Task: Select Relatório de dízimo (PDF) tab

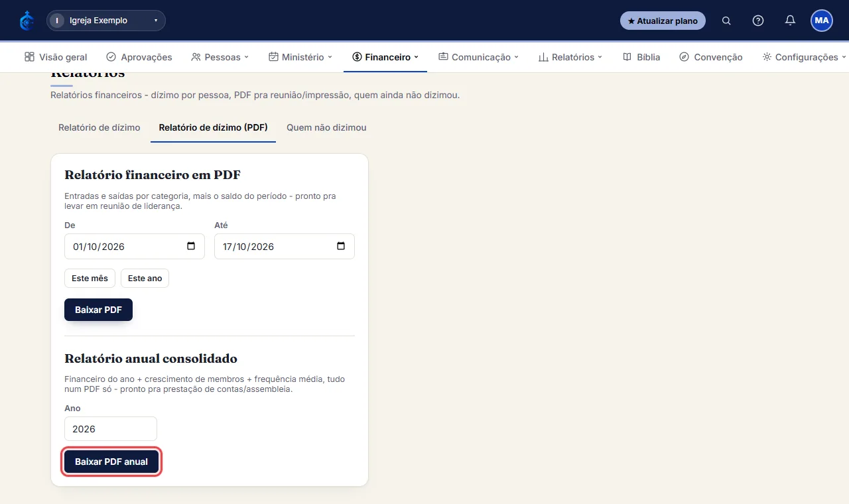Action: tap(214, 127)
